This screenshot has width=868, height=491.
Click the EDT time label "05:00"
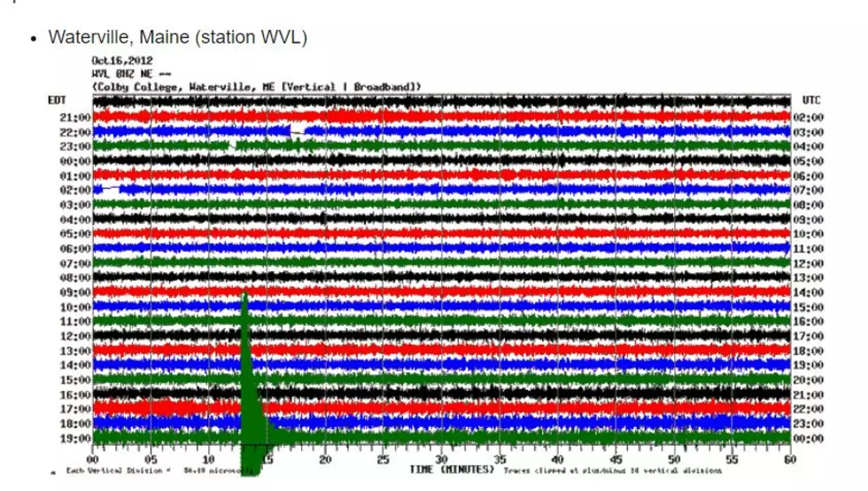point(75,234)
